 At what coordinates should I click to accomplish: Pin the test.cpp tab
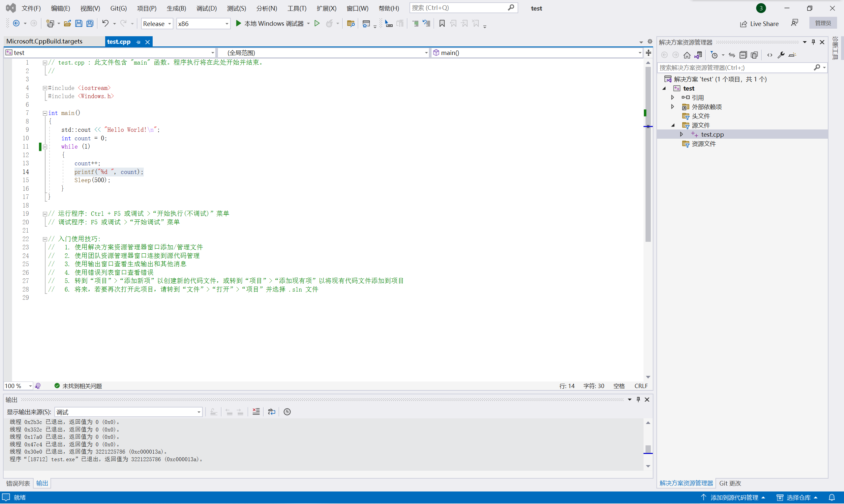pyautogui.click(x=138, y=42)
